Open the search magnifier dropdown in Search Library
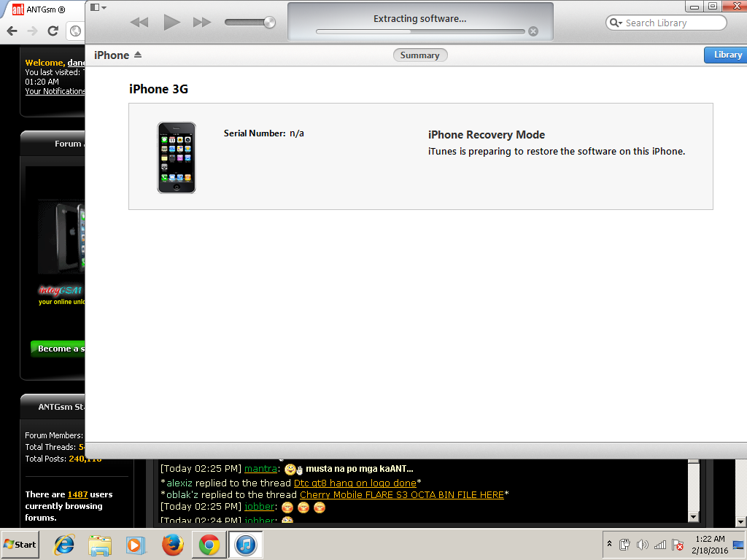This screenshot has height=560, width=747. 616,23
